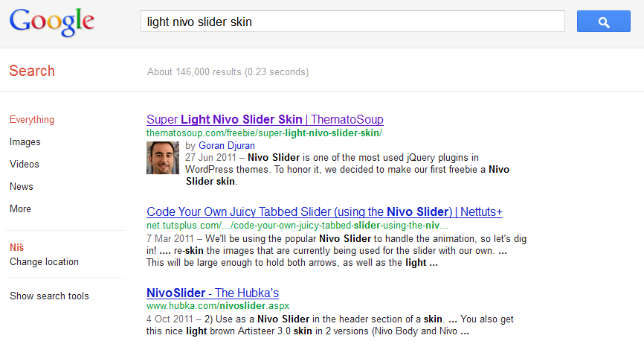Click the Search heading label

[32, 71]
